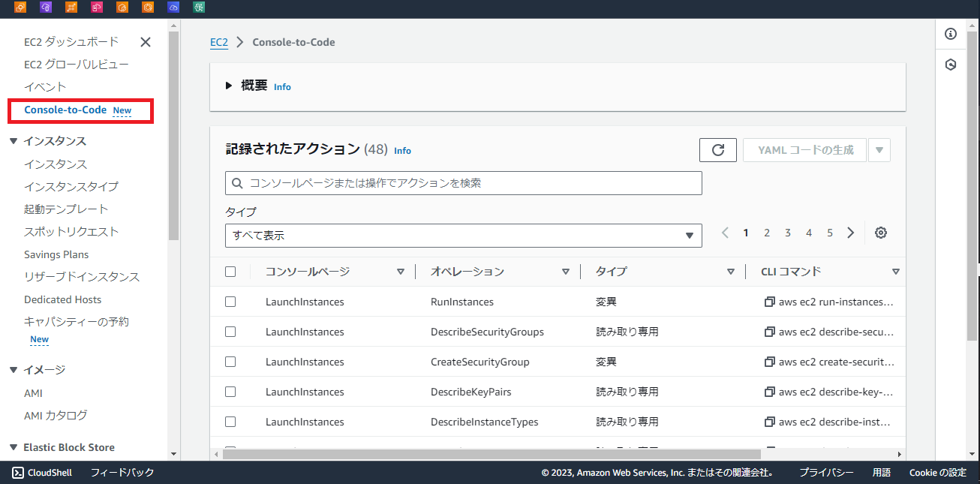Check the DescribeInstanceTypes row checkbox

pyautogui.click(x=230, y=422)
